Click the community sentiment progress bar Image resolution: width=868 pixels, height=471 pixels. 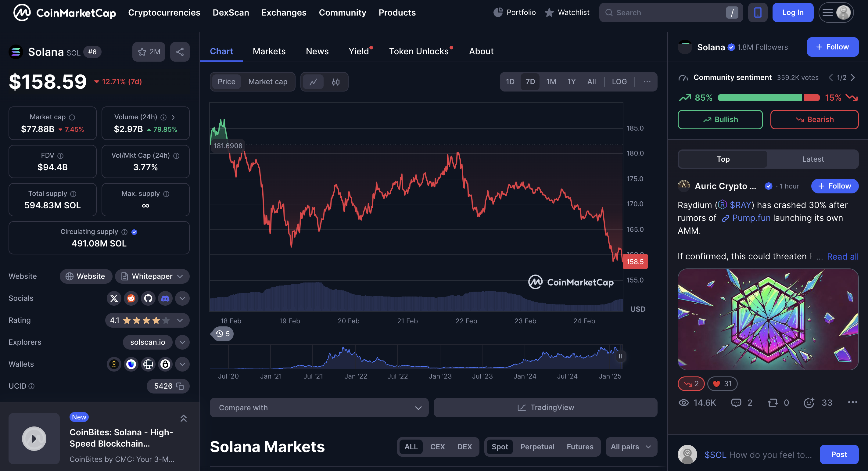point(768,98)
